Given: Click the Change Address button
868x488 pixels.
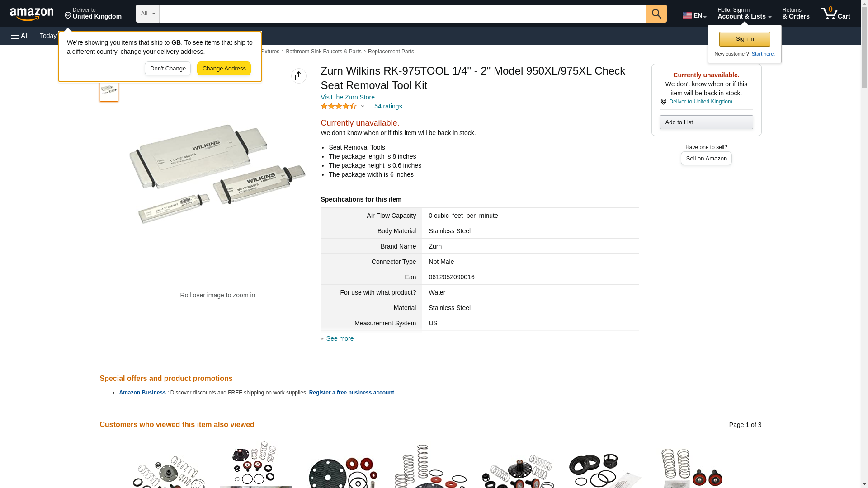Looking at the screenshot, I should [x=224, y=69].
